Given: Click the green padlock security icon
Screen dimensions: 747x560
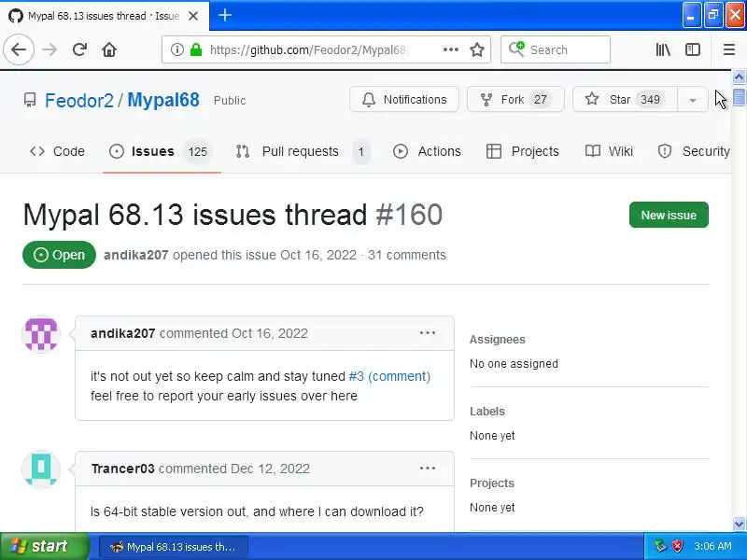Looking at the screenshot, I should pyautogui.click(x=196, y=49).
